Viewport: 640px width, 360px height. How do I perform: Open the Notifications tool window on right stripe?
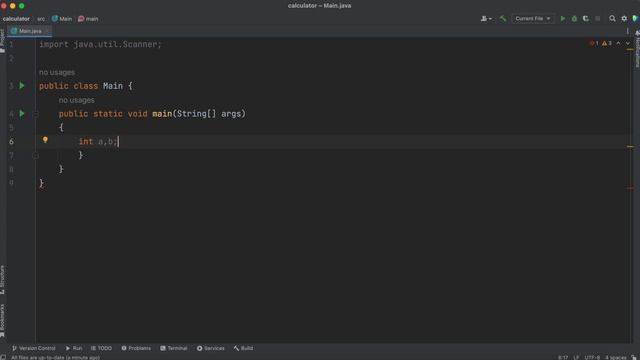coord(637,49)
